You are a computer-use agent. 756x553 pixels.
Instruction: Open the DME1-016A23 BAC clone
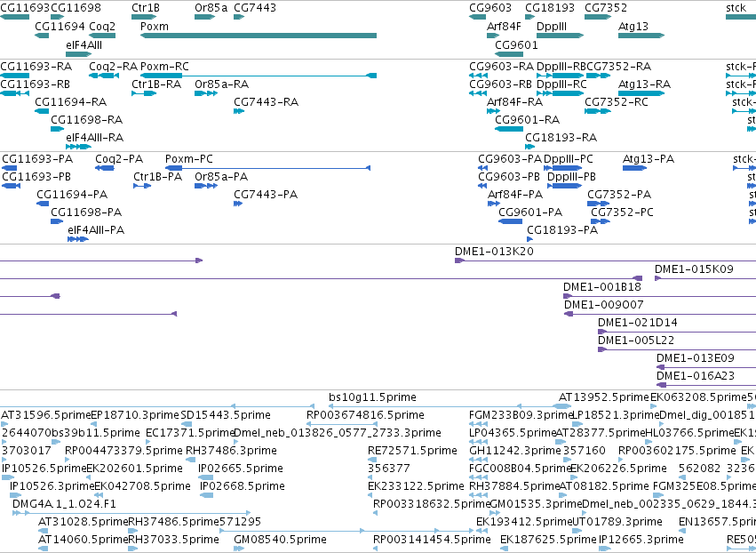coord(706,385)
